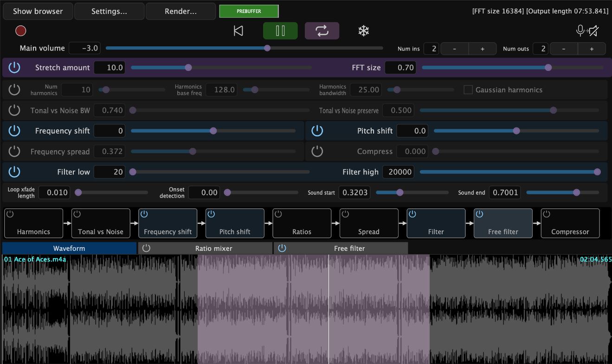Click Loop xfade length value field
The image size is (612, 364).
[54, 192]
